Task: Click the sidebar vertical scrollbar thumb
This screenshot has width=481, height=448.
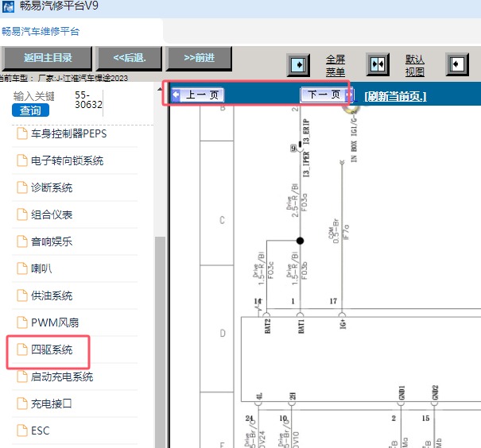Action: pos(160,342)
